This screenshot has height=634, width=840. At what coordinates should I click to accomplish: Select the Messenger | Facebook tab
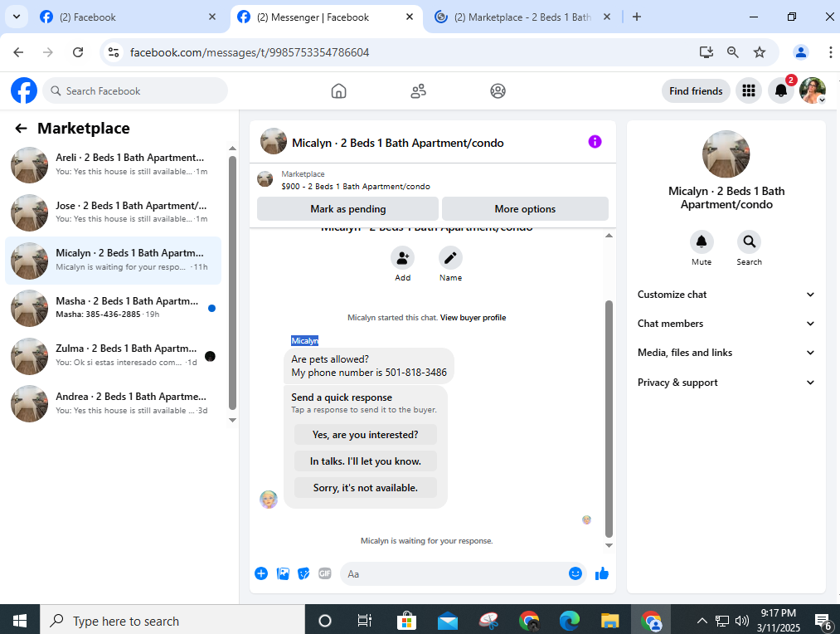[x=327, y=17]
